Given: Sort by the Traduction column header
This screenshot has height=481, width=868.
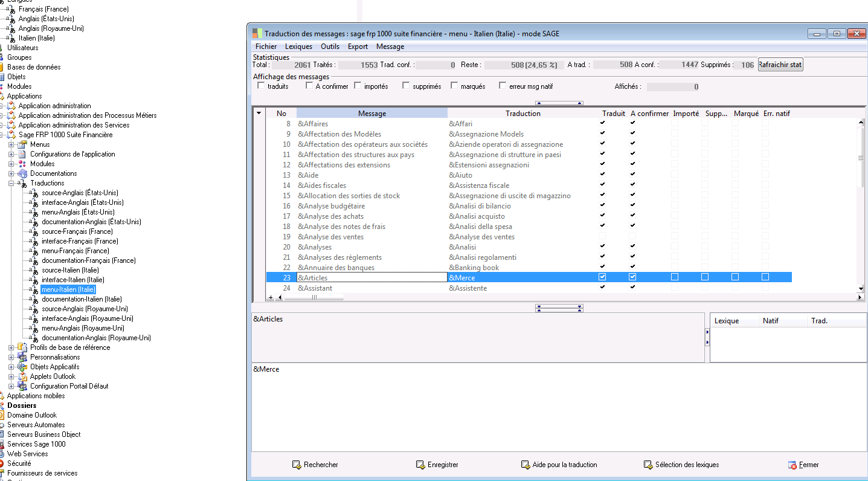Looking at the screenshot, I should click(x=523, y=113).
